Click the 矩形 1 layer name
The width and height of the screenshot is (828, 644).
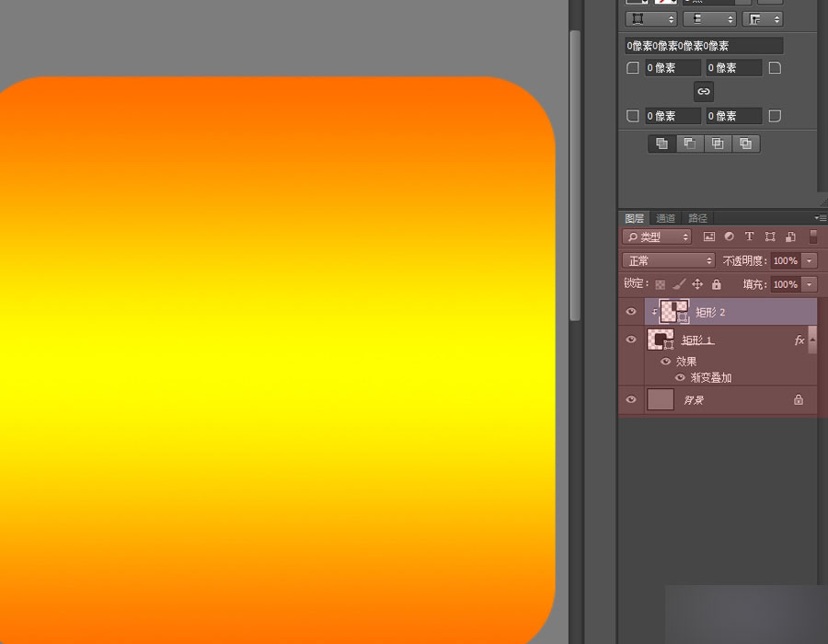tap(697, 340)
